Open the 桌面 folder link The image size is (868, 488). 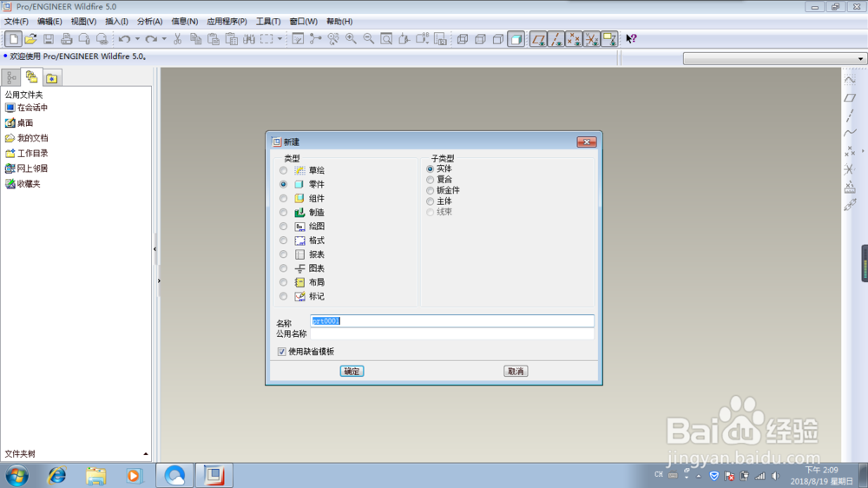tap(19, 123)
